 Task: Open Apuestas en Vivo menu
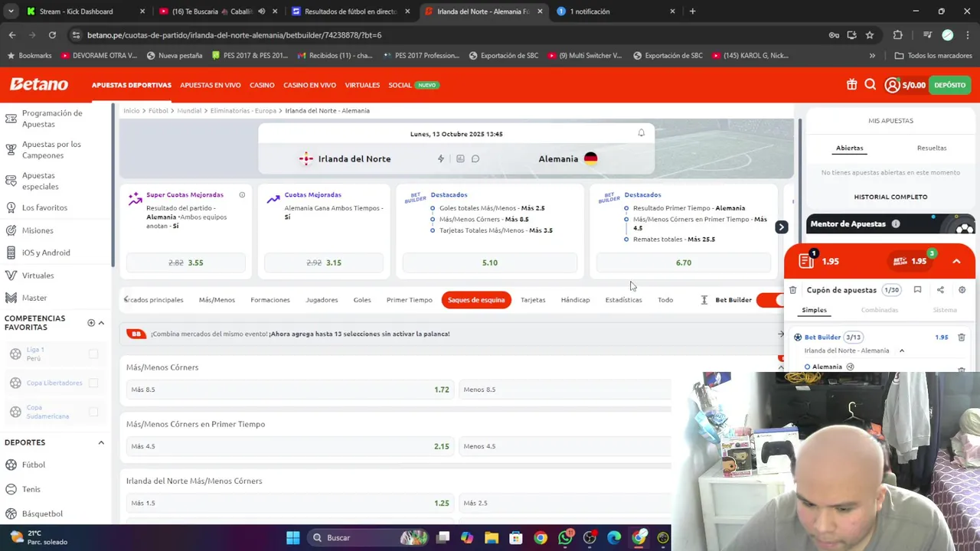211,85
